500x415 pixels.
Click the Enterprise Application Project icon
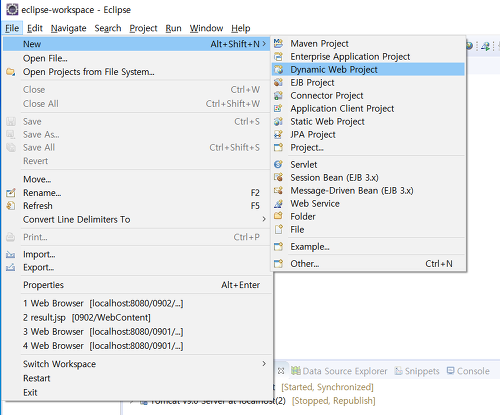278,56
